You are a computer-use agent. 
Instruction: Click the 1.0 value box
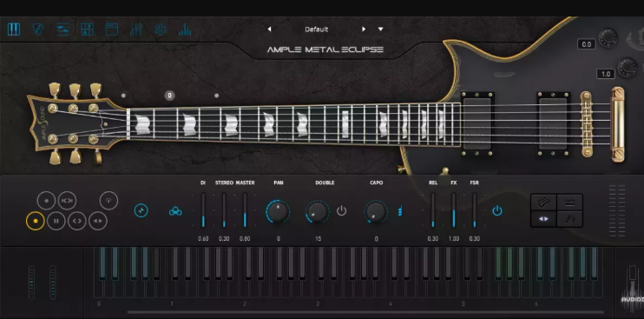(x=606, y=74)
